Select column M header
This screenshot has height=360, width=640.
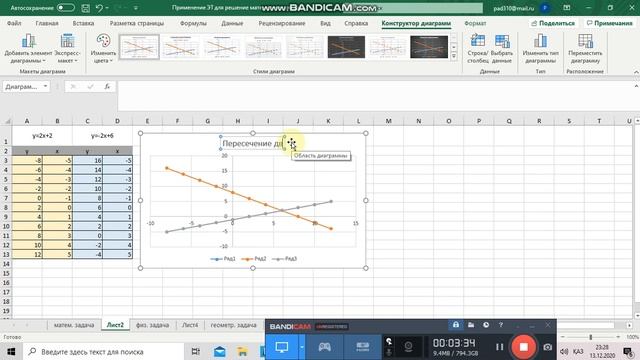[388, 121]
